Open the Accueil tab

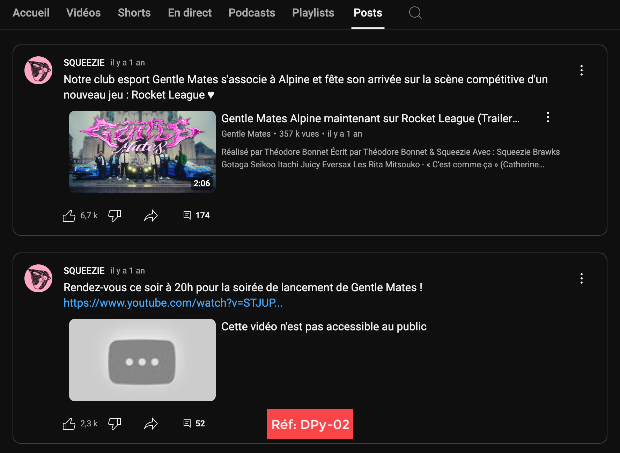(31, 13)
